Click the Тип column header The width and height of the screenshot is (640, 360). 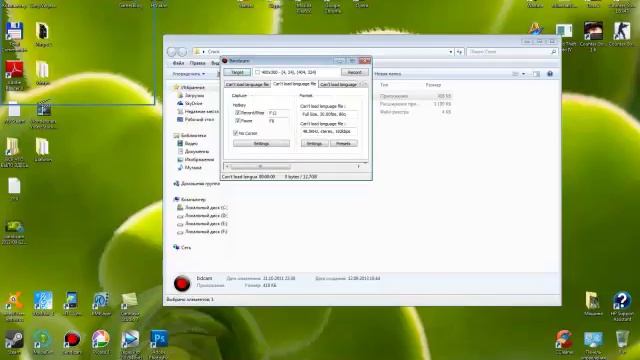coord(384,85)
